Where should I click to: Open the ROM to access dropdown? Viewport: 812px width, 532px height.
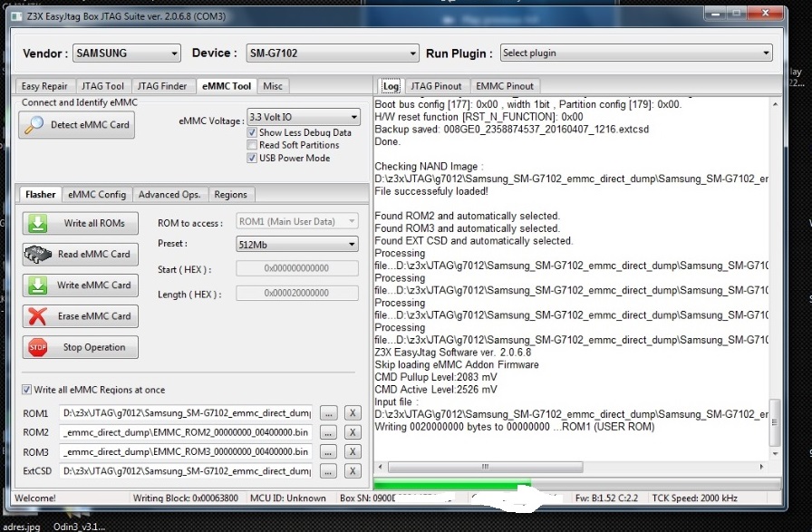[x=296, y=222]
